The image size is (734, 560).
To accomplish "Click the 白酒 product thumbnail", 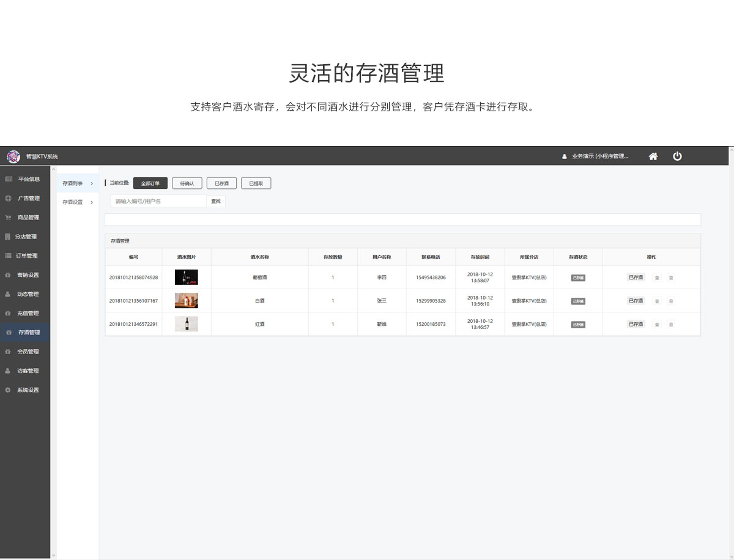I will (x=187, y=301).
